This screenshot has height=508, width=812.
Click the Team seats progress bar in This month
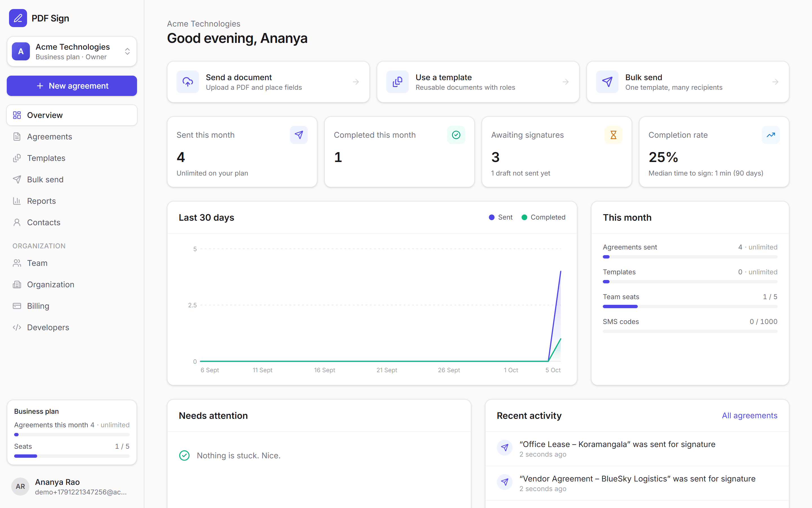(x=690, y=306)
